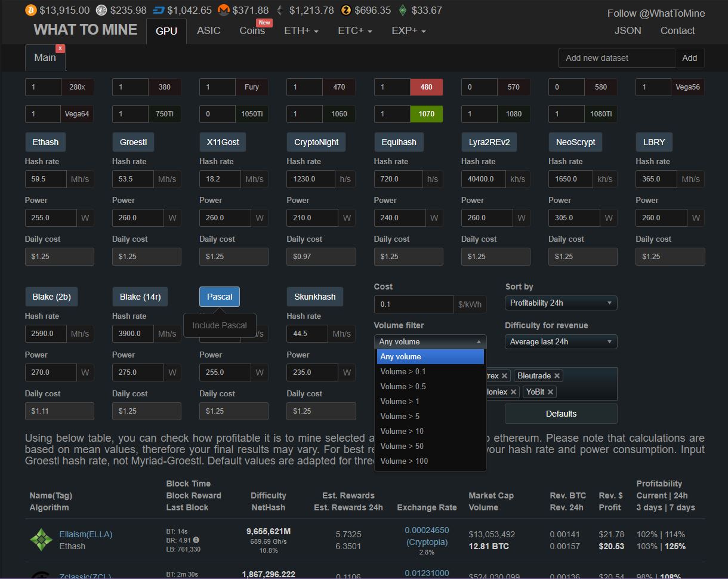Click the Add new dataset field
728x579 pixels.
[616, 58]
